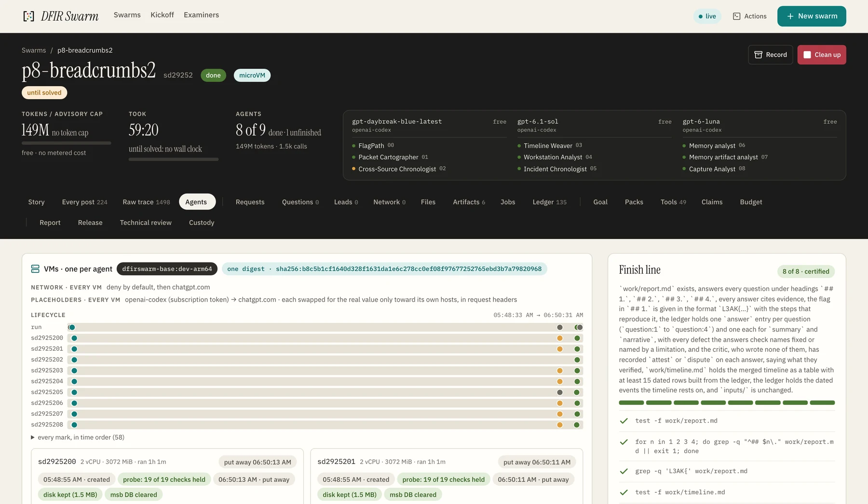Select the Artifacts tab
Viewport: 868px width, 504px height.
coord(469,202)
